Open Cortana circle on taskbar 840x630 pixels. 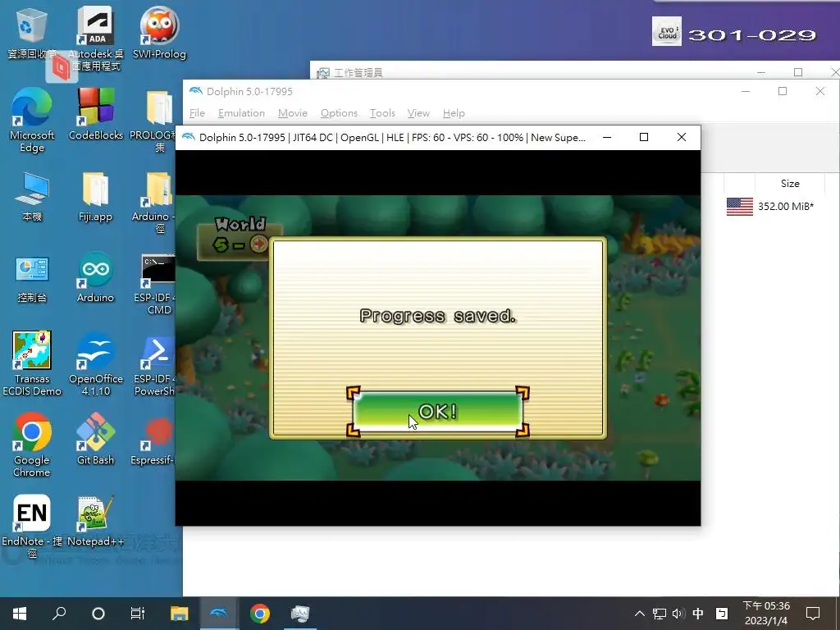98,614
